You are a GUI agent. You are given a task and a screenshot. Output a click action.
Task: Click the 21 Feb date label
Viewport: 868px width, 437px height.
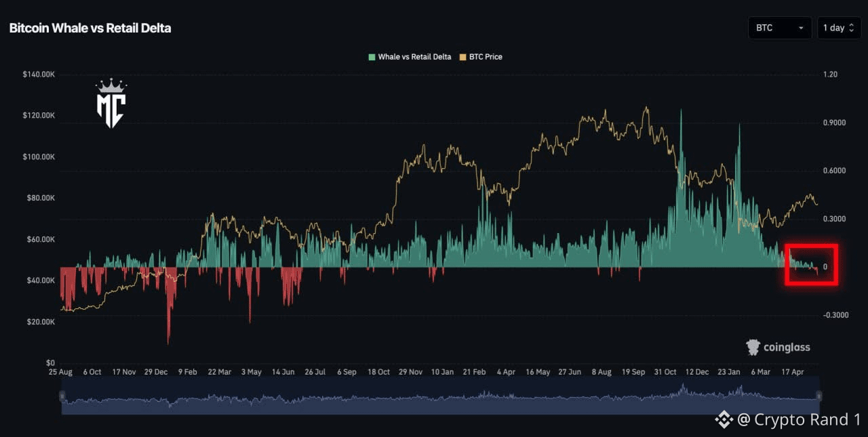click(x=474, y=372)
